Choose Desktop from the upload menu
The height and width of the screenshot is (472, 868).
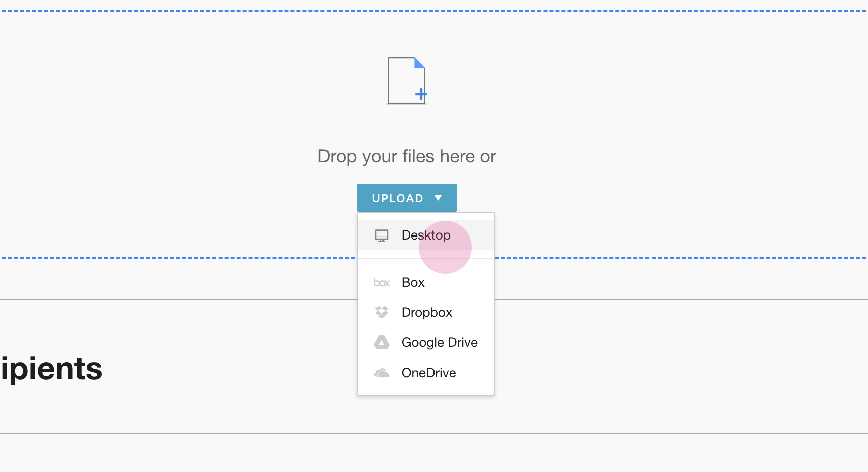(x=425, y=235)
